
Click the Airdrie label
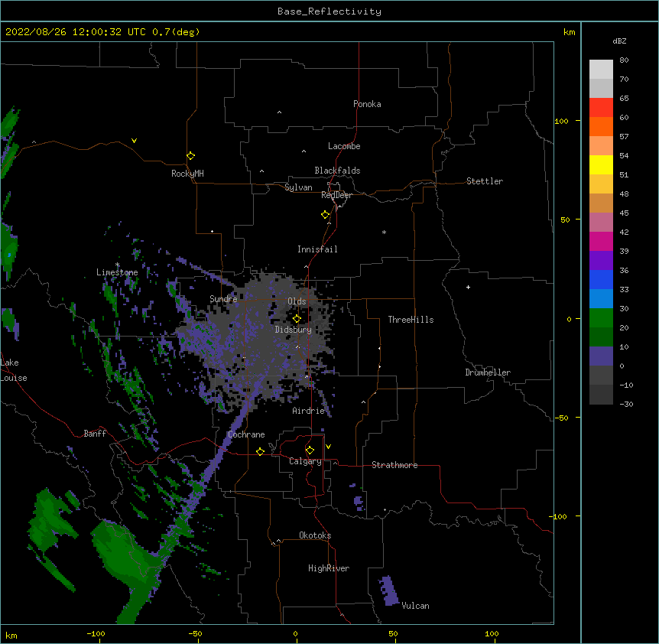point(308,411)
